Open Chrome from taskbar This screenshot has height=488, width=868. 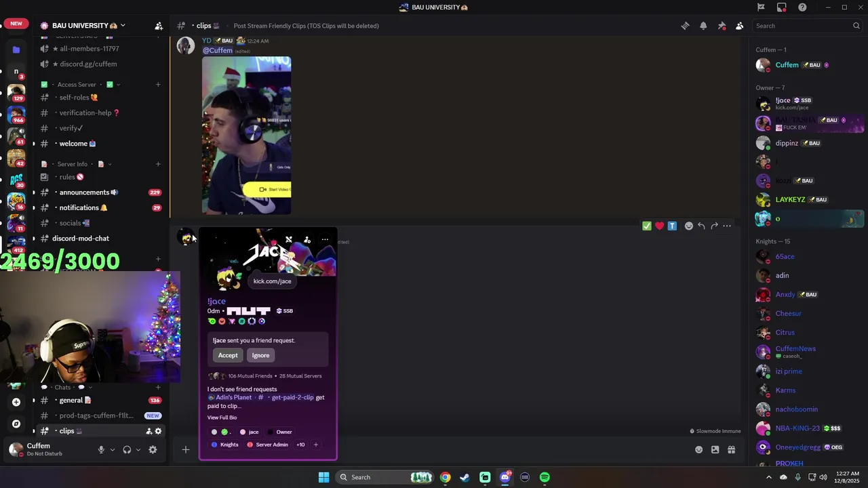[445, 477]
